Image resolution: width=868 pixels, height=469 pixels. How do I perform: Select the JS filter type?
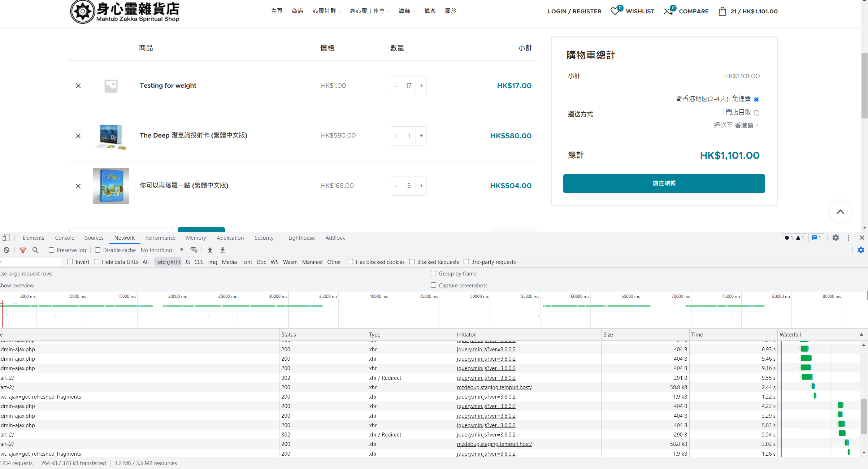pos(187,262)
